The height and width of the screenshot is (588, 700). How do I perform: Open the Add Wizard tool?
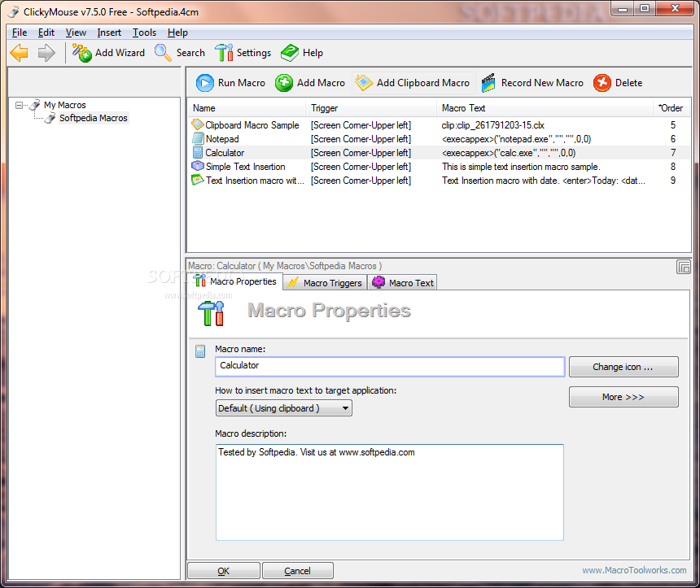pyautogui.click(x=108, y=53)
